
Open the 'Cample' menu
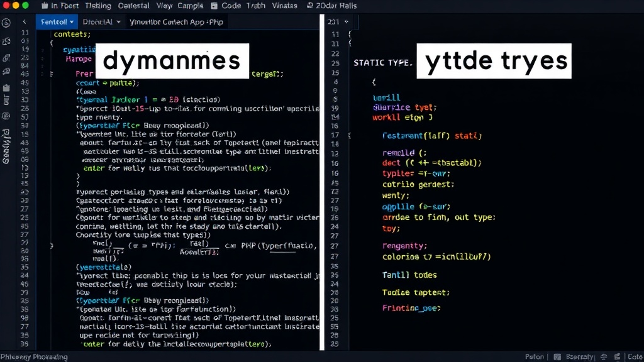click(x=190, y=6)
